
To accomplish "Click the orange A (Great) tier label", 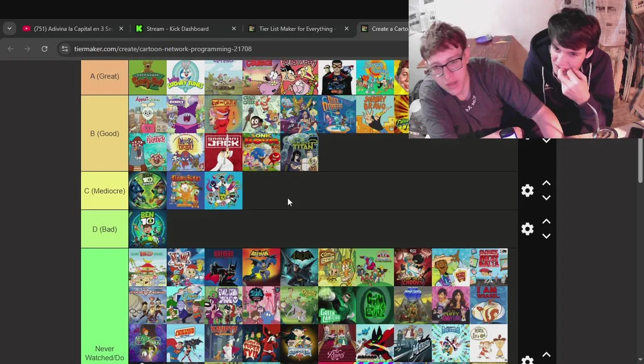I will [x=105, y=77].
